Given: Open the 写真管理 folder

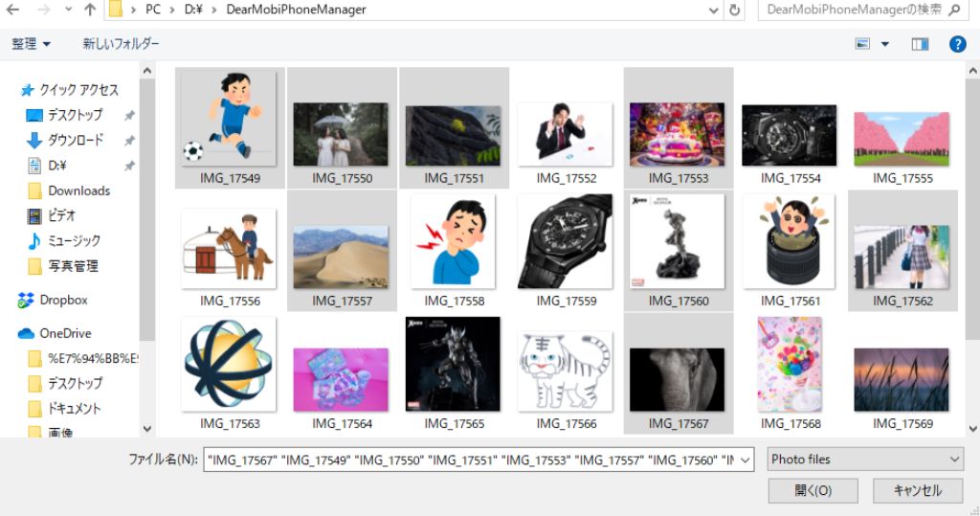Looking at the screenshot, I should tap(63, 266).
